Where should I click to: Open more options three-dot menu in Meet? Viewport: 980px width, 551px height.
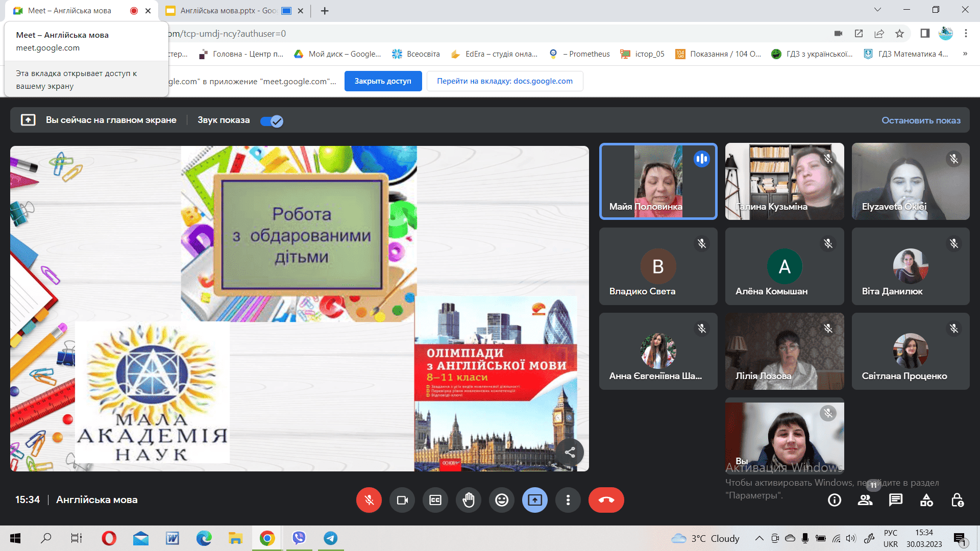click(568, 500)
